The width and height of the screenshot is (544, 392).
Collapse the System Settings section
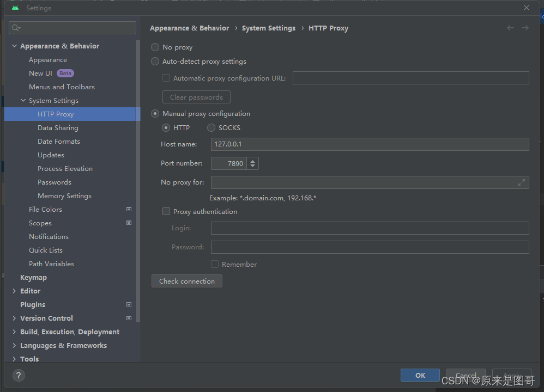pos(23,100)
